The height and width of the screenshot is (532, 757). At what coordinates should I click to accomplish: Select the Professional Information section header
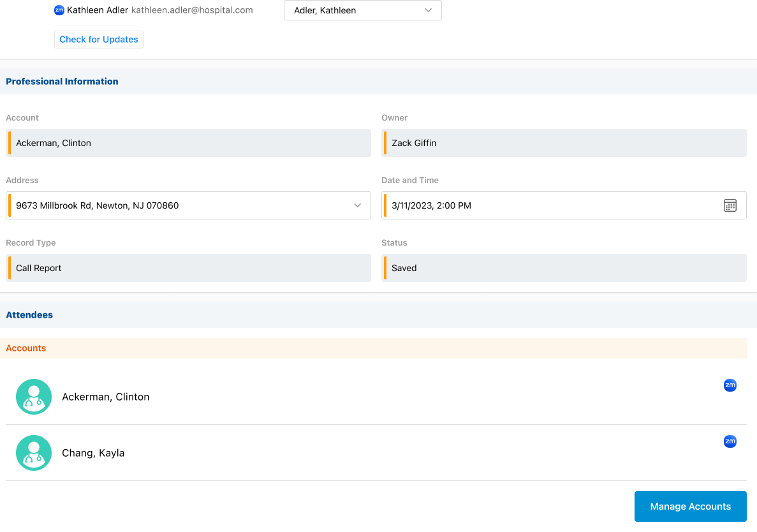tap(62, 82)
